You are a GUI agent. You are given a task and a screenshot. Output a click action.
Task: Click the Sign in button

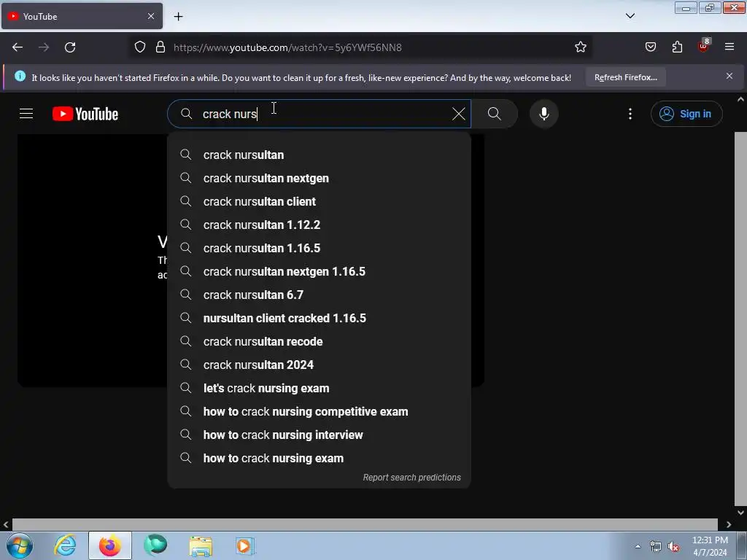pos(686,114)
